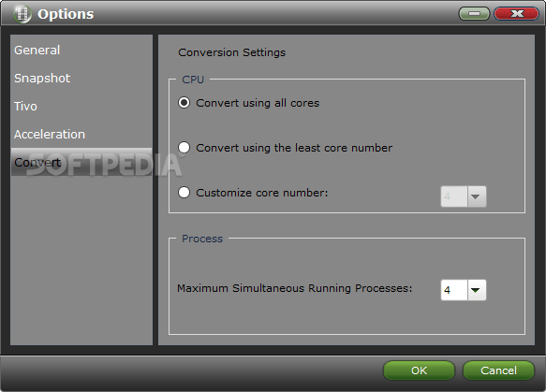
Task: Click the Maximum Simultaneous Running Processes label
Action: click(x=295, y=288)
